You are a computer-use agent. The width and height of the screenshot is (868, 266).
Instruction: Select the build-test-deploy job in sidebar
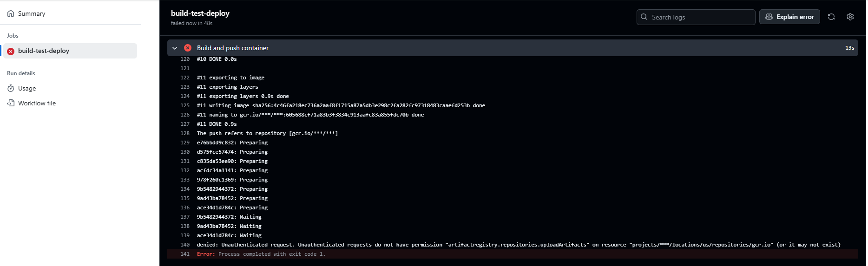[x=70, y=51]
